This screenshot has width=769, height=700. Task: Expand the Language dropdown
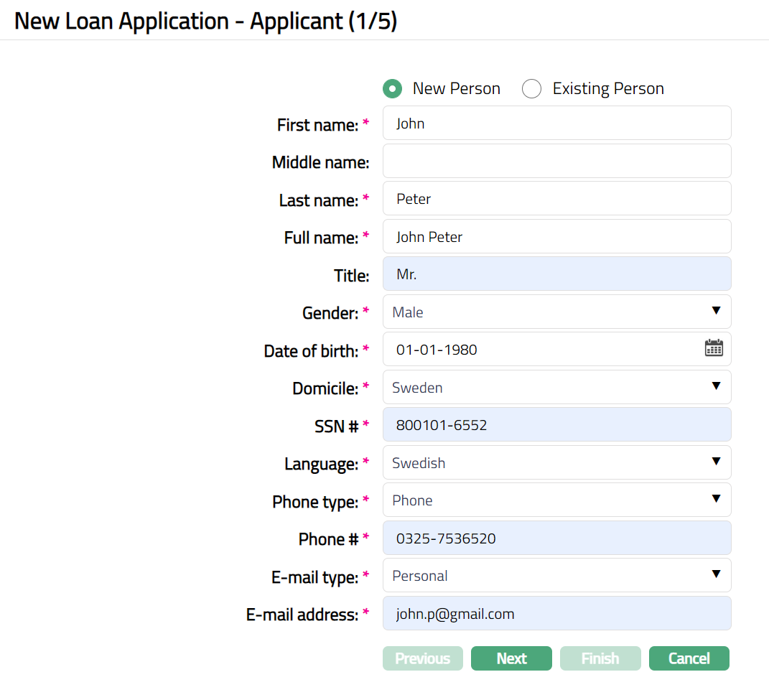(556, 462)
